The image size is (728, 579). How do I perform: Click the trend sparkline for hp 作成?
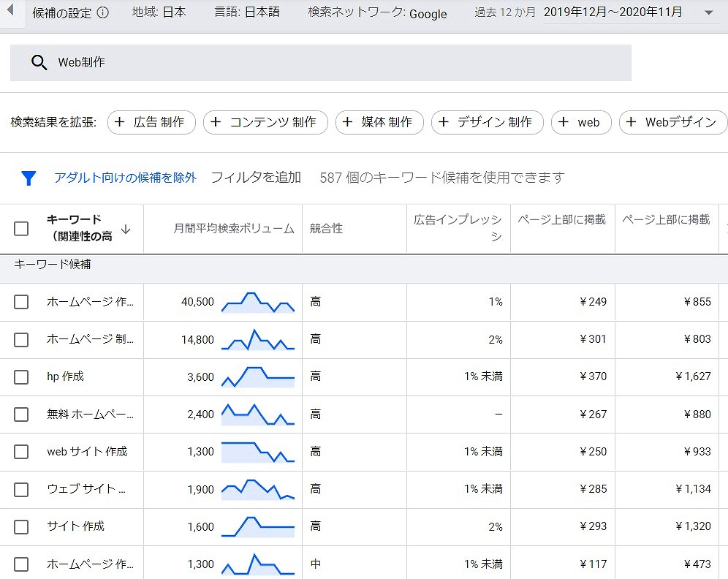click(x=257, y=377)
